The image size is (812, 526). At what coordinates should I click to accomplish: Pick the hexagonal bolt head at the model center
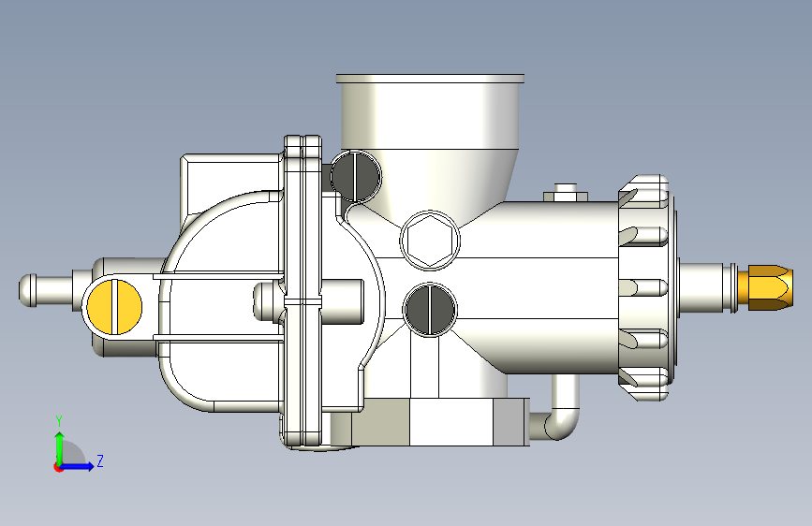coord(430,241)
